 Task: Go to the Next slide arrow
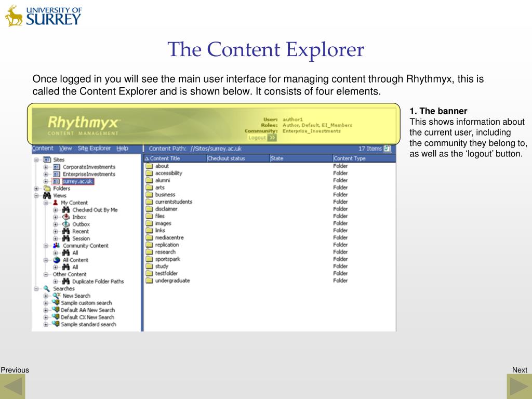point(519,386)
